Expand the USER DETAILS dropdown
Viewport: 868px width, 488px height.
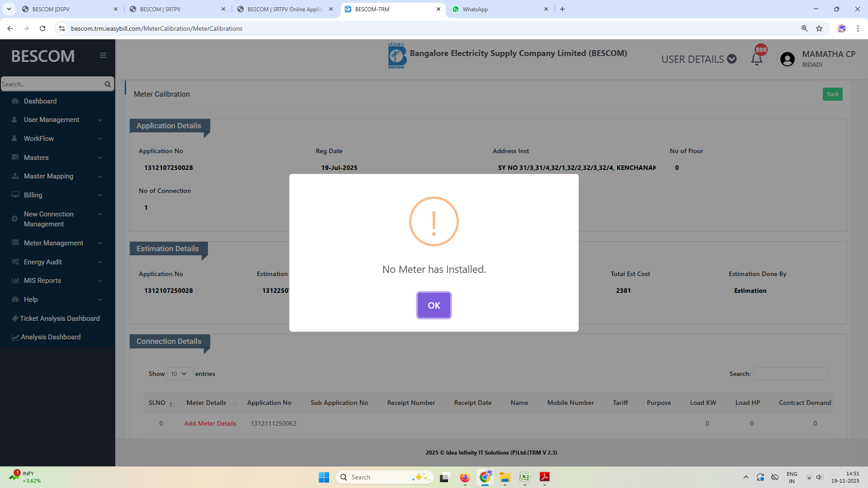[x=698, y=59]
